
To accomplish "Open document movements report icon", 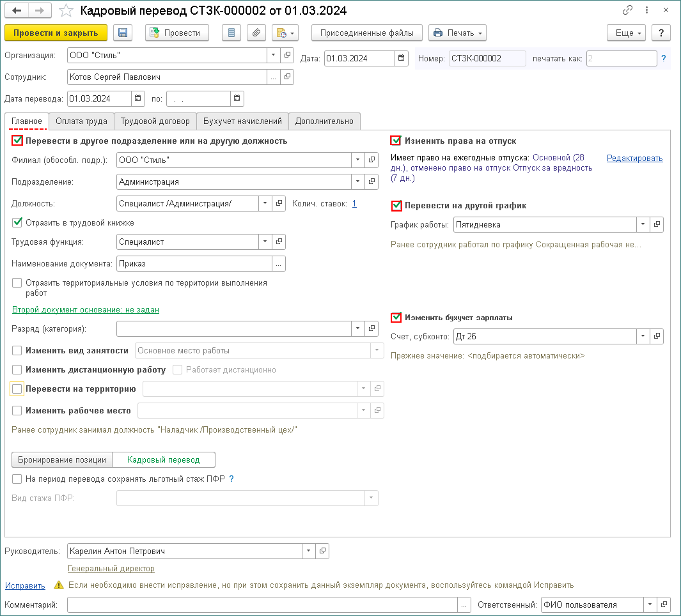I will 231,33.
